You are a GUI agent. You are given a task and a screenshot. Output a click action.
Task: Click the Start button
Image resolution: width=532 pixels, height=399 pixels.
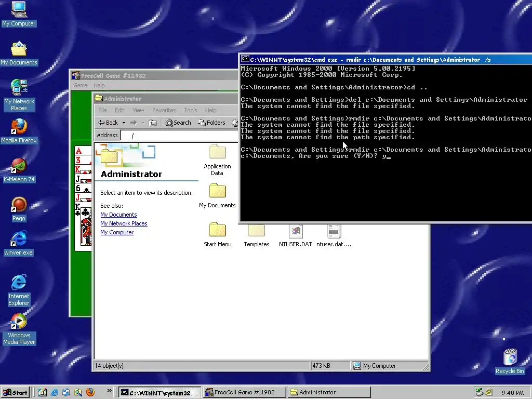tap(15, 393)
